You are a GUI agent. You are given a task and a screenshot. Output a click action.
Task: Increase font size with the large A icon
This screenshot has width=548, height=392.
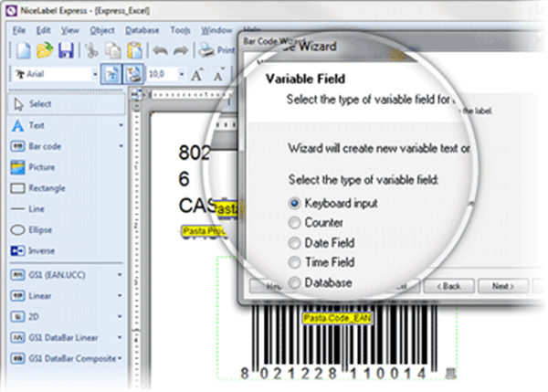[x=196, y=75]
